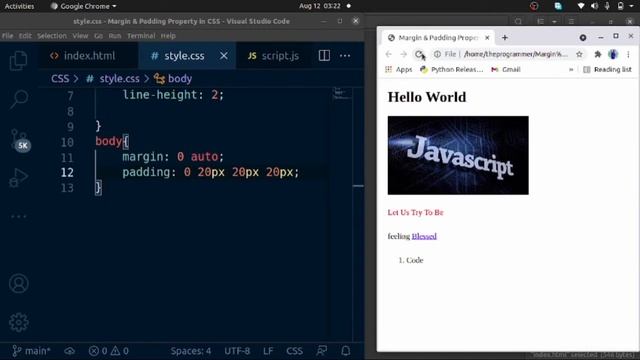Click the margin: 0 auto declaration
Screen dimensions: 640x360
(x=173, y=157)
